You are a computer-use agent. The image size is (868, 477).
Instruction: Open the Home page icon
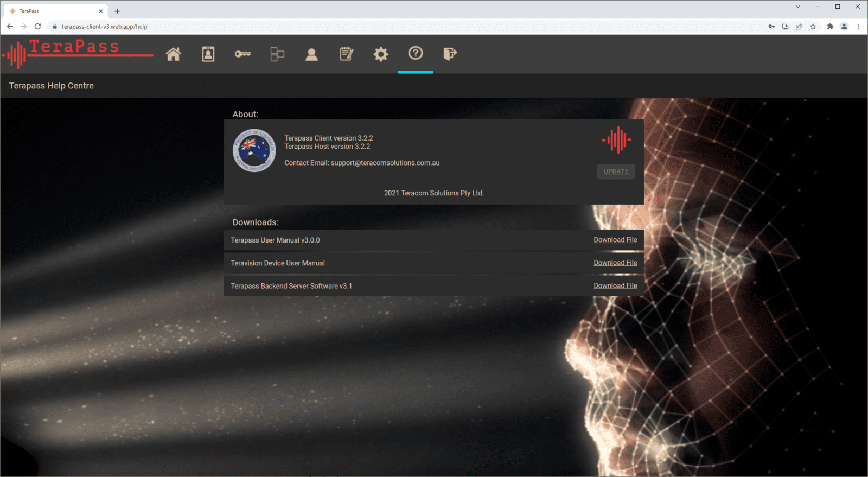coord(173,54)
